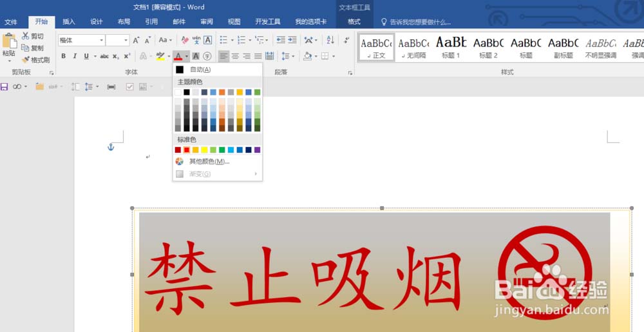Toggle bold formatting

pos(63,56)
